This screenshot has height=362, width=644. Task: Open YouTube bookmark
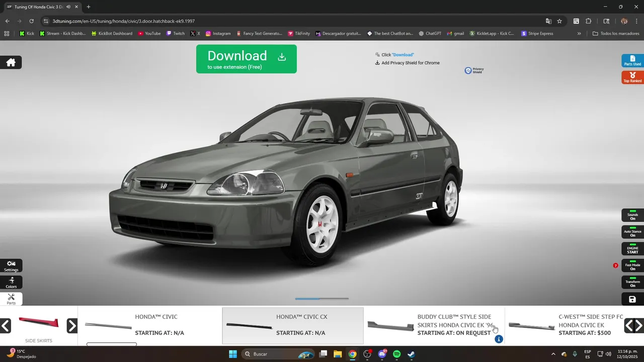[149, 34]
